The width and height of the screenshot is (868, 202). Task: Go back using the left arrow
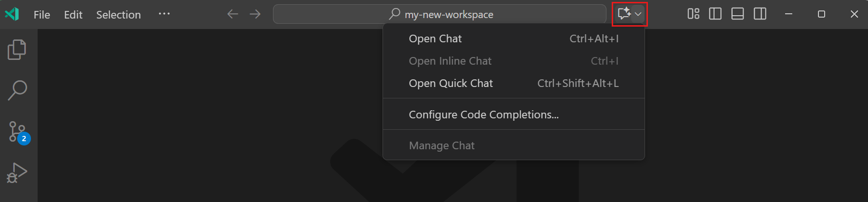point(232,14)
